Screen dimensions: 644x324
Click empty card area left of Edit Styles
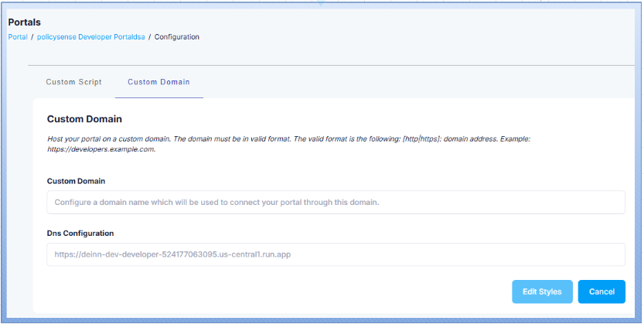(271, 292)
